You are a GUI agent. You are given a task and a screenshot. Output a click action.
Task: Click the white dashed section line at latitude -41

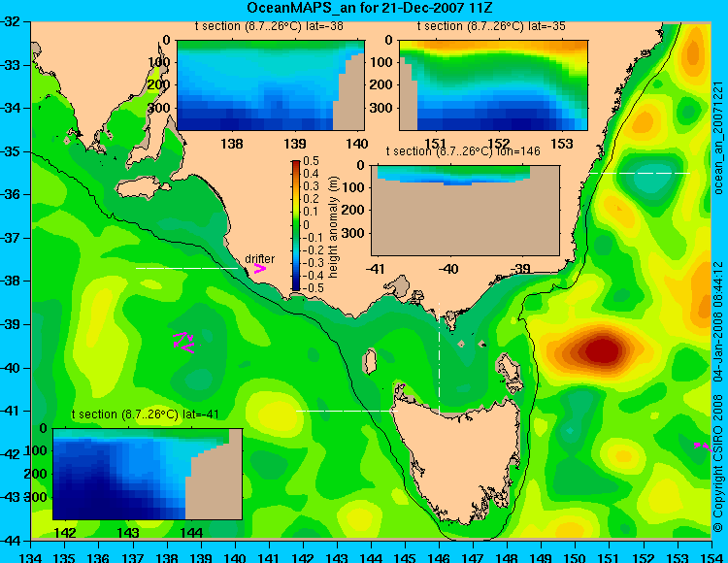347,411
